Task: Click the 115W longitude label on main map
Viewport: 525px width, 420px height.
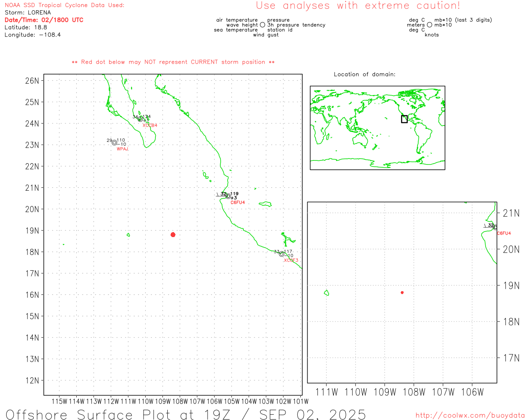Action: click(59, 401)
